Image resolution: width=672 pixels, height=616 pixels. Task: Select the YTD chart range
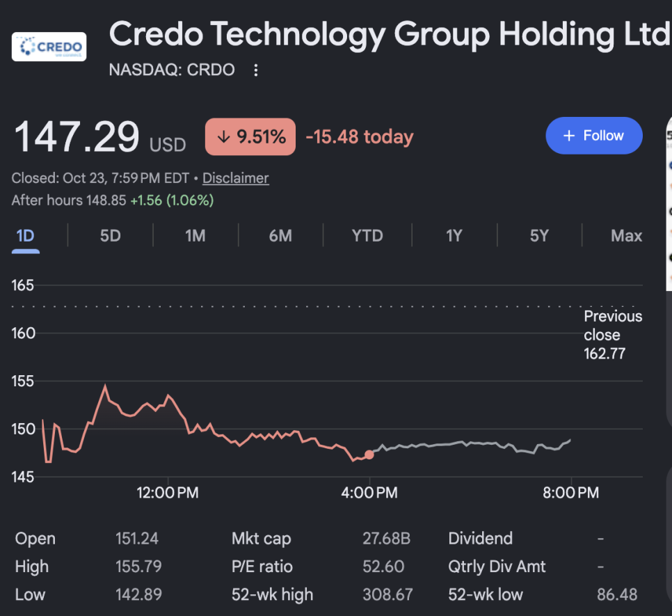367,236
